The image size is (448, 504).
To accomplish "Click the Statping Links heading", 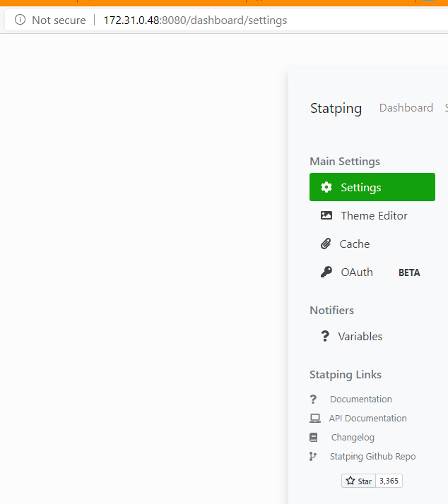I will [x=346, y=375].
